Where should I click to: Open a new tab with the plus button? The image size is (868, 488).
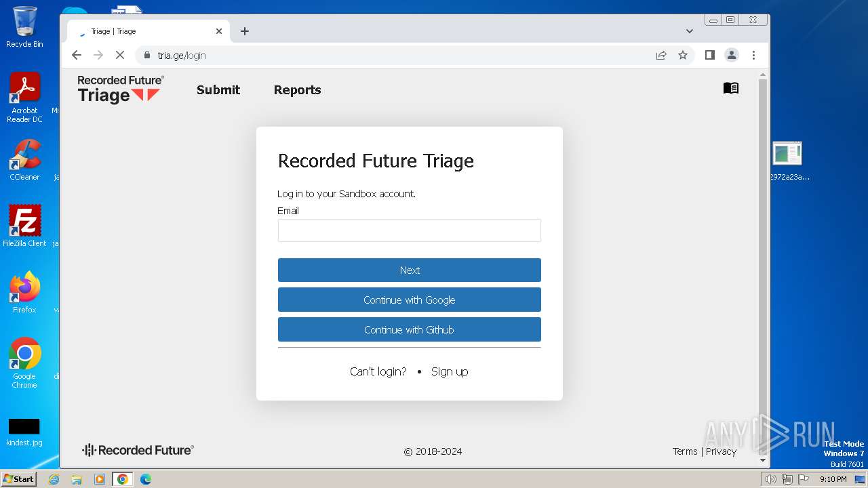[245, 31]
